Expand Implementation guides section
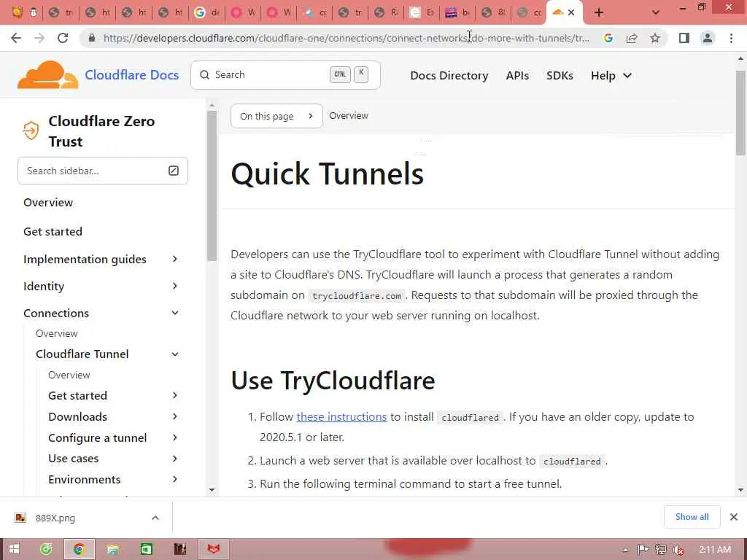Screen dimensions: 747x560 (175, 259)
